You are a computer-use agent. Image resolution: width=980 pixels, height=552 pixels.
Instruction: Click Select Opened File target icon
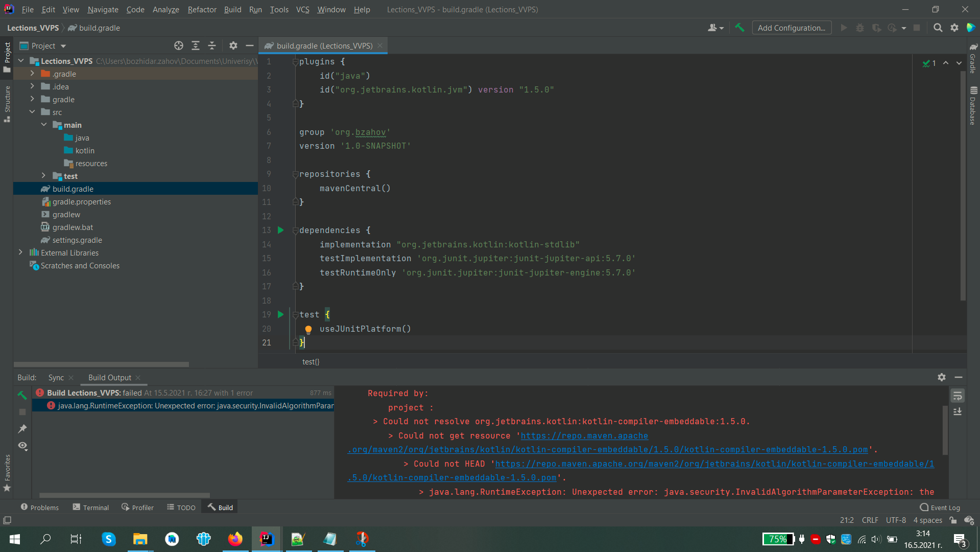click(x=178, y=46)
